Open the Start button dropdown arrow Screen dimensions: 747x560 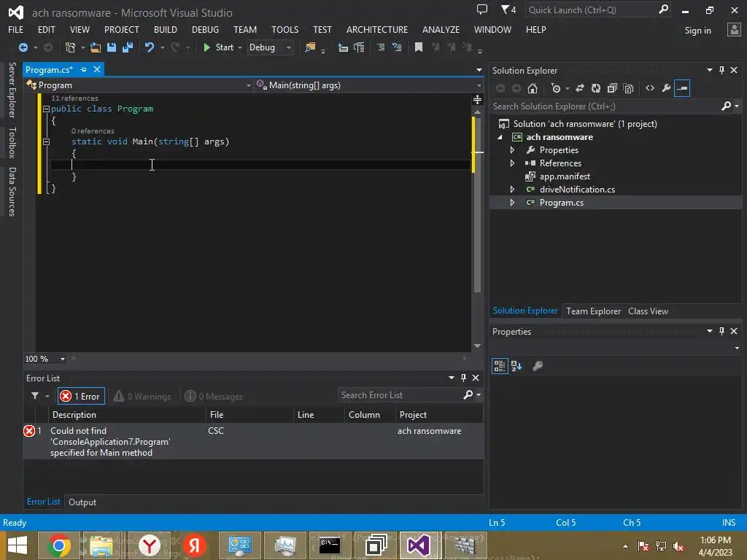239,47
